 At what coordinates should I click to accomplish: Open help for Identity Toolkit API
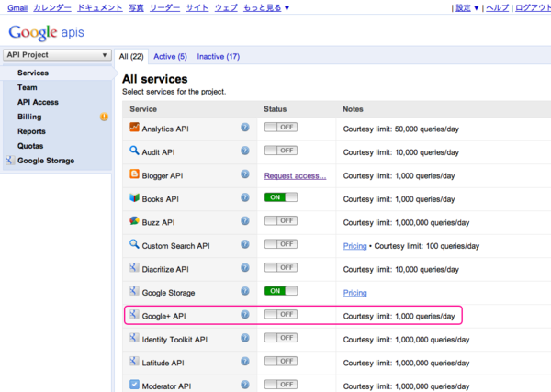tap(245, 338)
